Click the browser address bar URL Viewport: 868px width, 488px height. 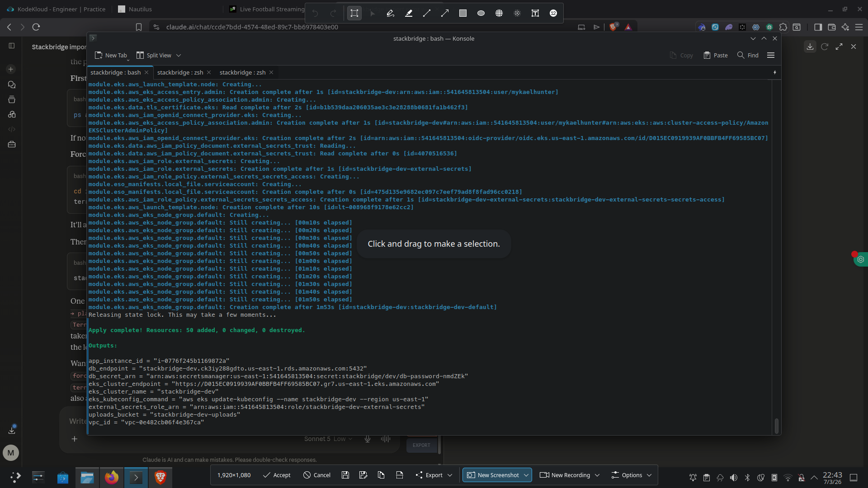coord(252,27)
